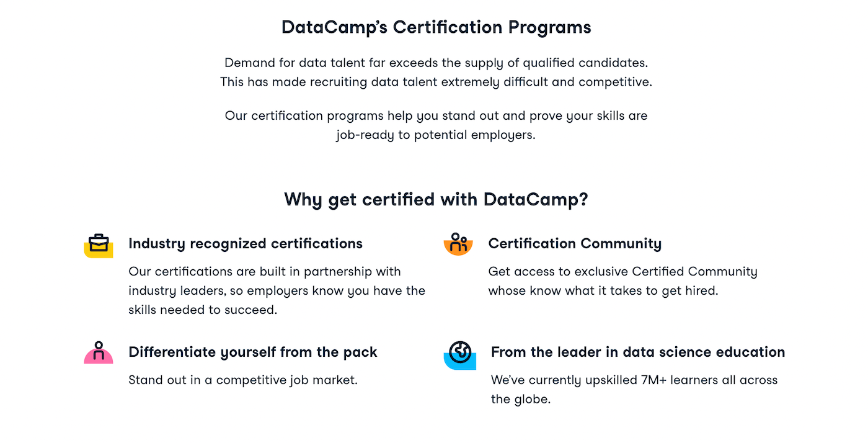Click the blue globe icon
The height and width of the screenshot is (443, 868).
pos(460,355)
